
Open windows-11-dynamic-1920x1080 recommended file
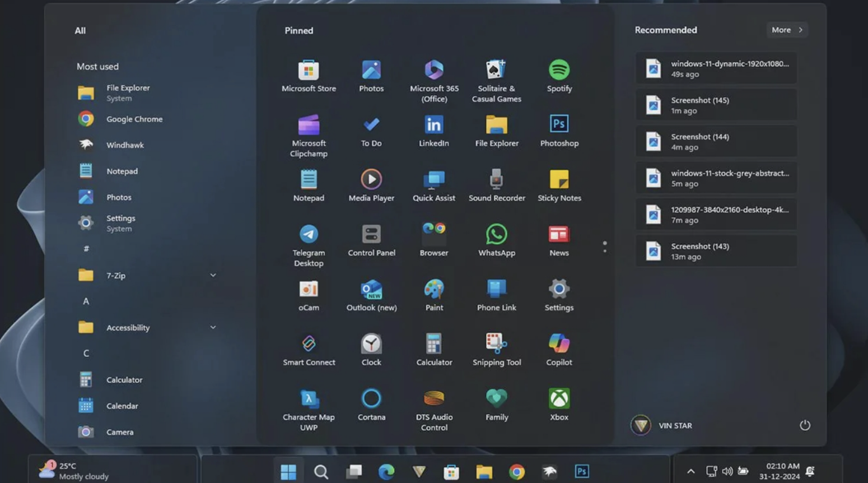[716, 68]
